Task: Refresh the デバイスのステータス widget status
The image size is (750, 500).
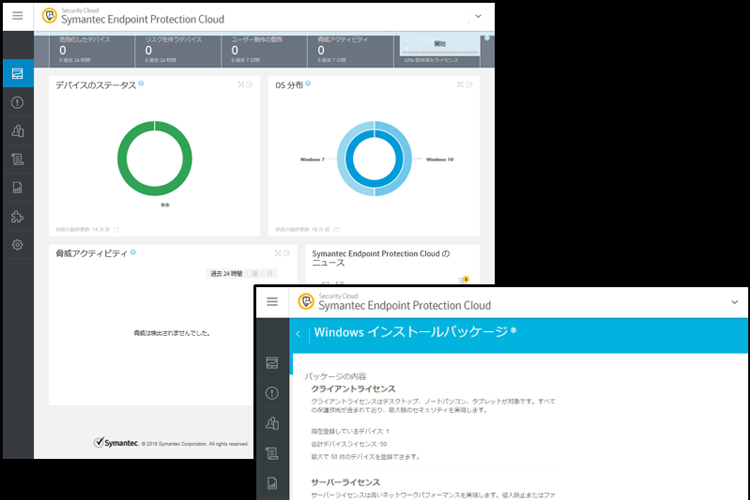Action: point(116,230)
